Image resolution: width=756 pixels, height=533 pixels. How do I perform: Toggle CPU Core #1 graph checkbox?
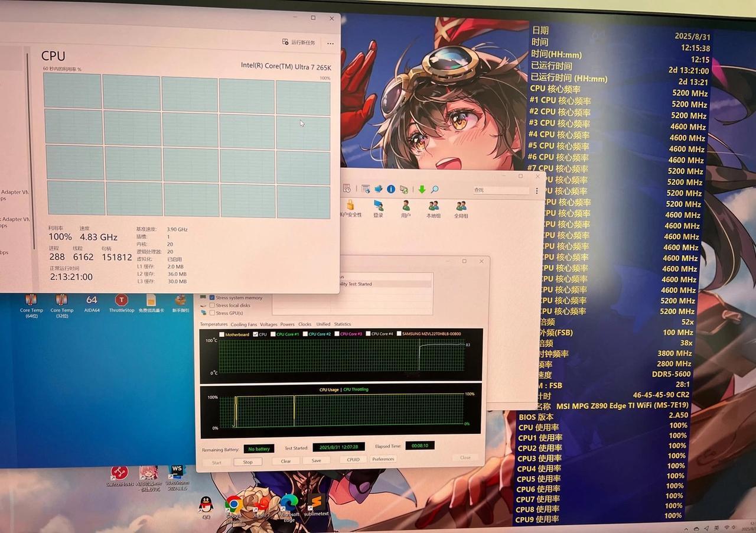coord(273,334)
